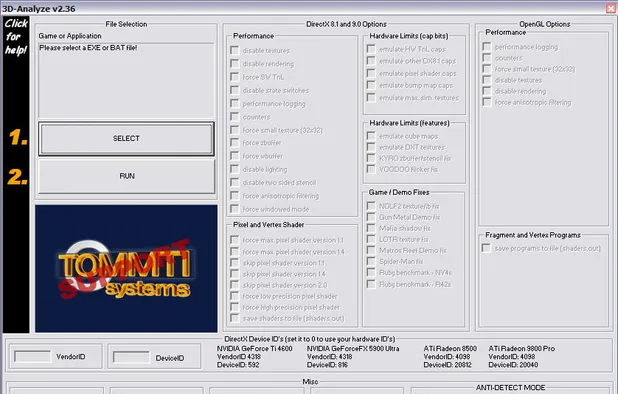Check DirectX 'force anisotropic filtering'
This screenshot has height=394, width=618.
click(x=235, y=196)
